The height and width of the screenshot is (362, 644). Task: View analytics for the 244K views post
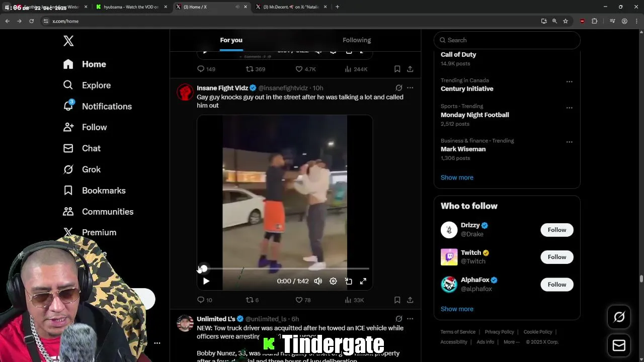click(x=356, y=69)
